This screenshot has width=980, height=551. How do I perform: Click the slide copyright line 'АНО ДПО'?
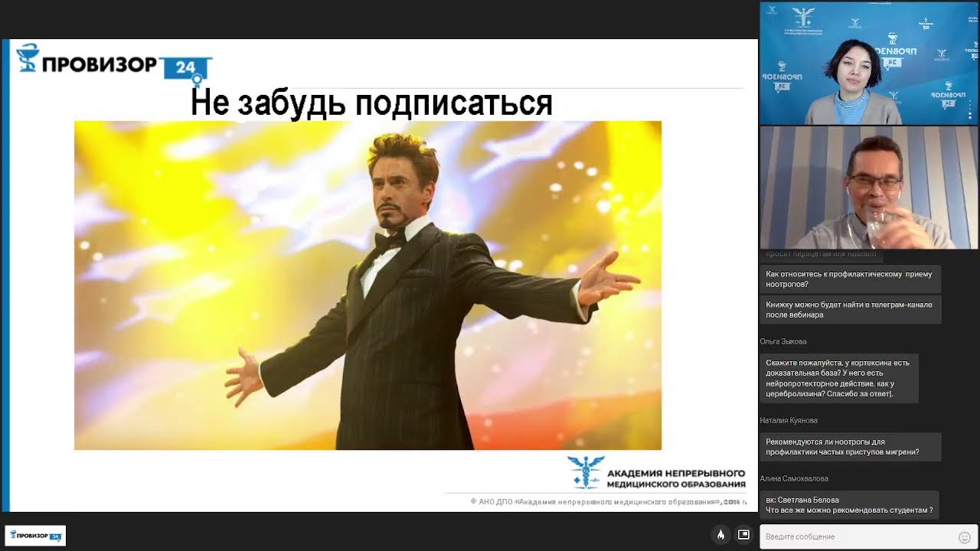point(608,501)
